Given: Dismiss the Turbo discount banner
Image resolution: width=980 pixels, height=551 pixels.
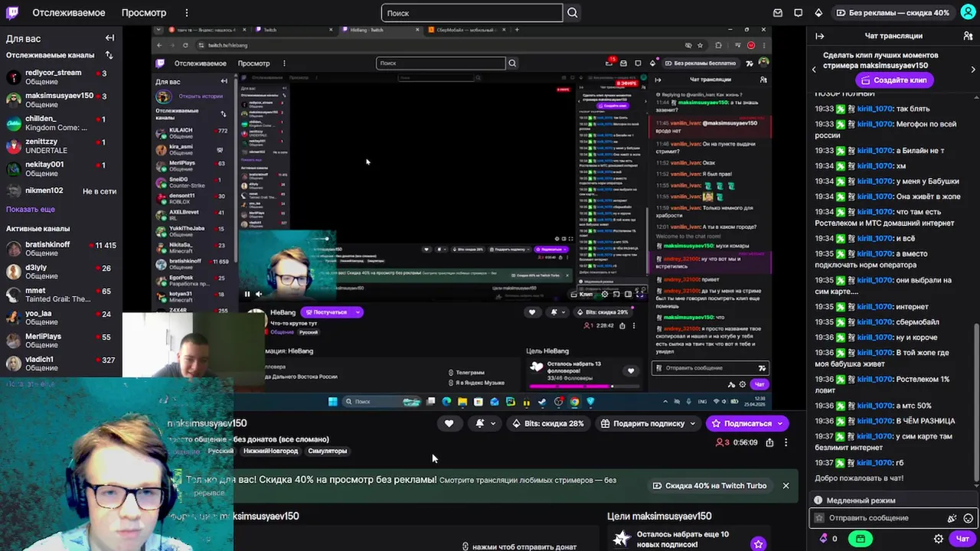Looking at the screenshot, I should coord(786,486).
